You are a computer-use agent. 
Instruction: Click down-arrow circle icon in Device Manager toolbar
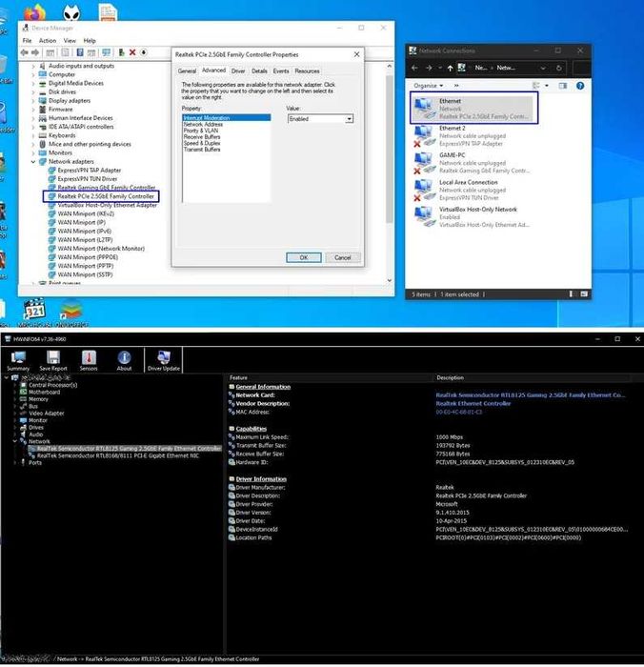tap(144, 52)
